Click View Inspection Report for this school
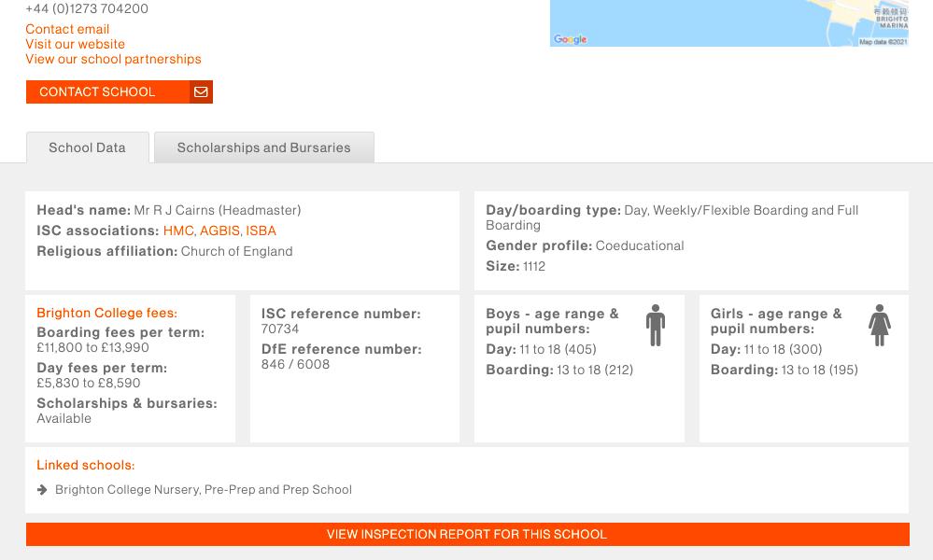 pyautogui.click(x=468, y=535)
